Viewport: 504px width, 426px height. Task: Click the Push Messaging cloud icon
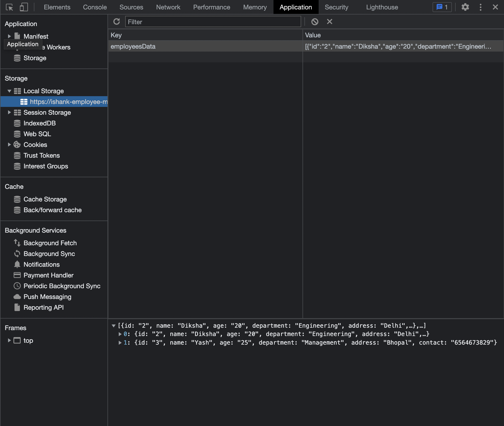click(17, 297)
